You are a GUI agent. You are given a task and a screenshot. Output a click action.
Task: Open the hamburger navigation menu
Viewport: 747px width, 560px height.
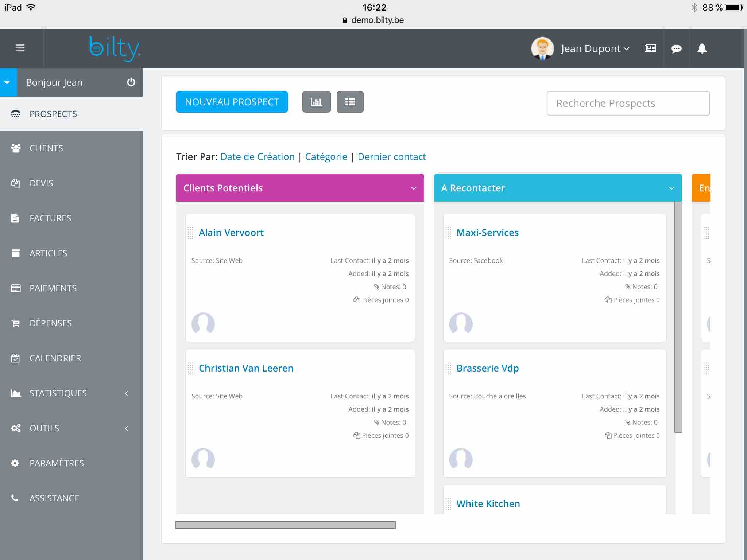pyautogui.click(x=21, y=48)
